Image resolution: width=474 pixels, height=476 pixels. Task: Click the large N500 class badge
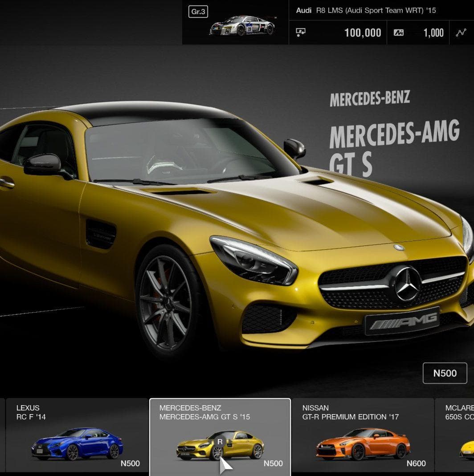tap(445, 373)
